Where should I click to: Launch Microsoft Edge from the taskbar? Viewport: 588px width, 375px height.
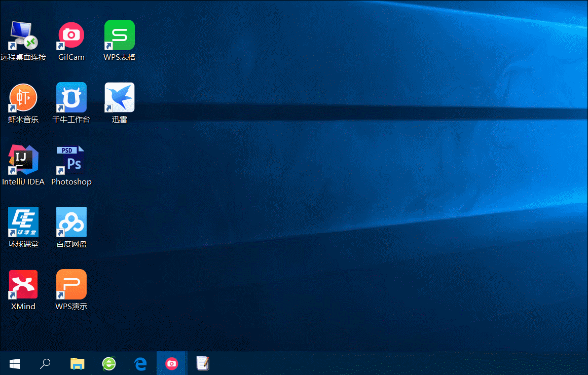click(140, 363)
